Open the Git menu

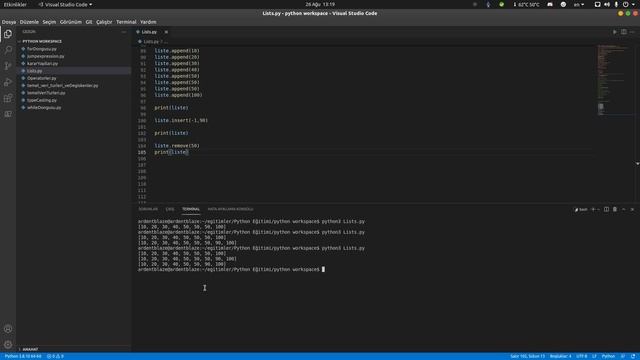tap(89, 22)
